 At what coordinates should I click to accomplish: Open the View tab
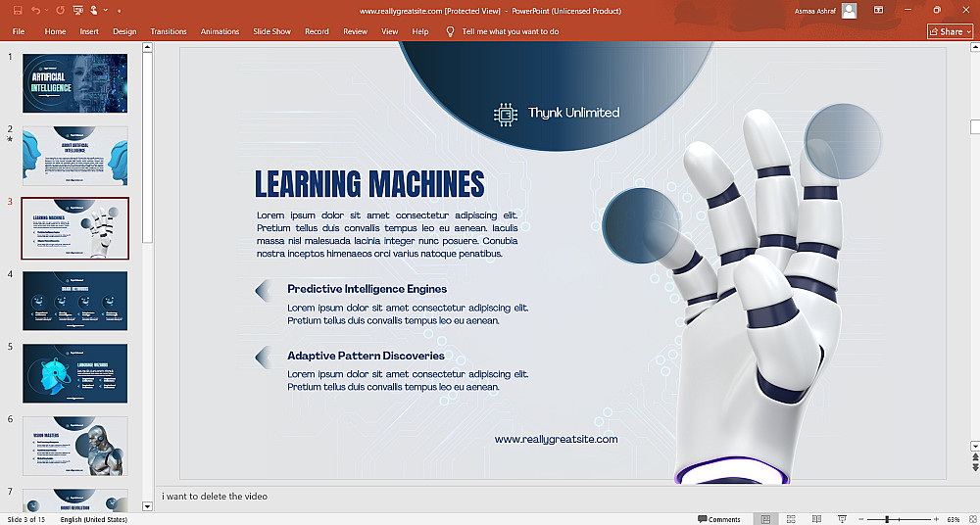pyautogui.click(x=389, y=31)
